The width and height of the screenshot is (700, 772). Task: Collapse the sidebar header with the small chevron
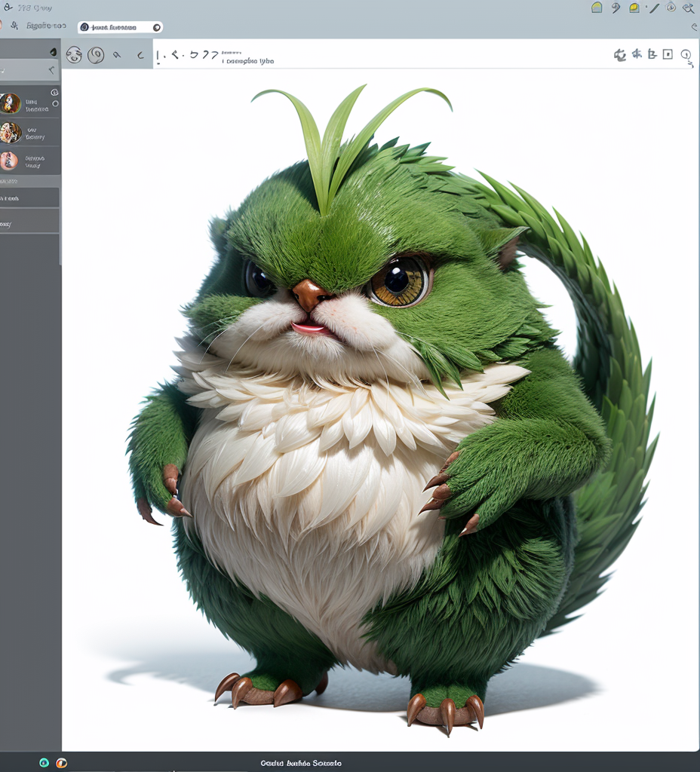[x=51, y=70]
